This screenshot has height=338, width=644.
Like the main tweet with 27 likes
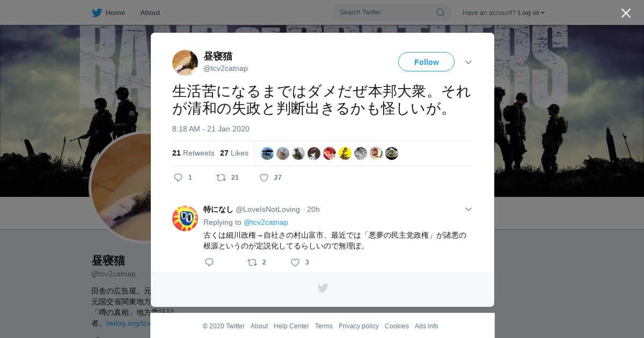click(264, 178)
